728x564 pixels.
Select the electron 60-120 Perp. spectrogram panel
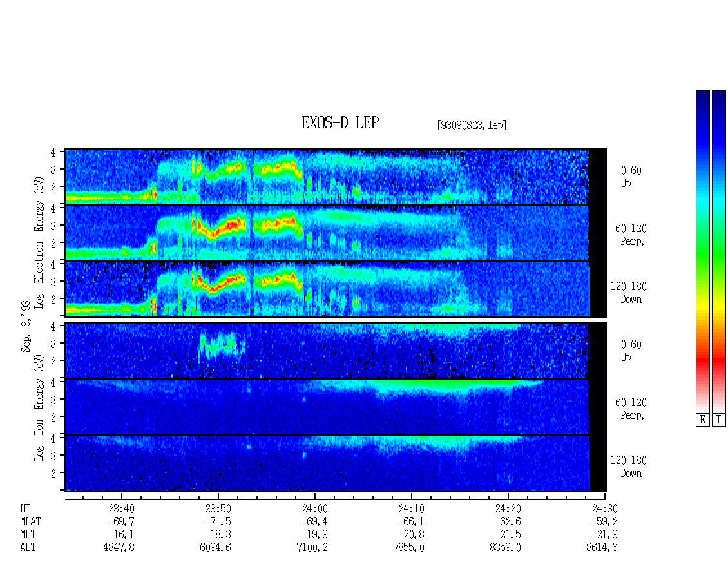(327, 233)
